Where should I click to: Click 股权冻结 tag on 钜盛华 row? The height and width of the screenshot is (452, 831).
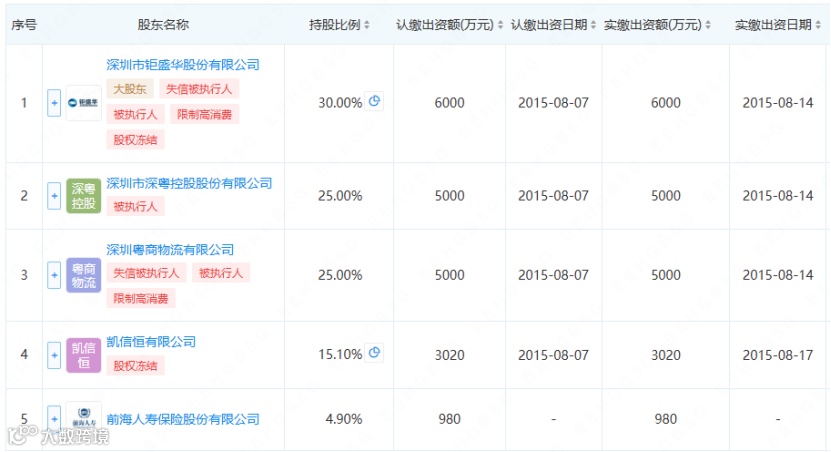pos(135,140)
